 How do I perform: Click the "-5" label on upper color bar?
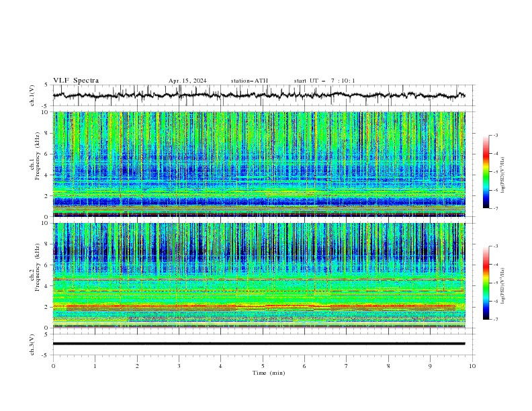tap(496, 172)
